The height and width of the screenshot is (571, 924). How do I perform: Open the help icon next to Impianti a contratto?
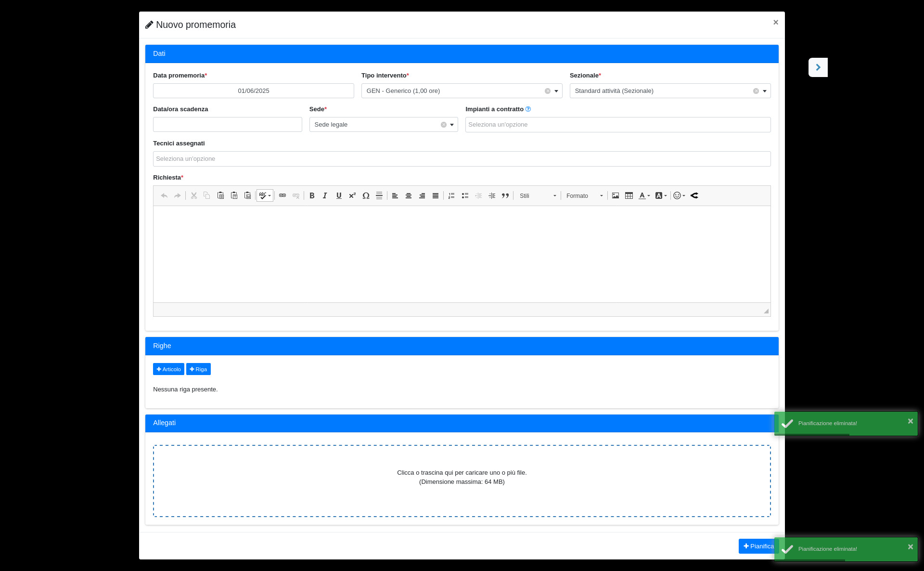[x=528, y=109]
